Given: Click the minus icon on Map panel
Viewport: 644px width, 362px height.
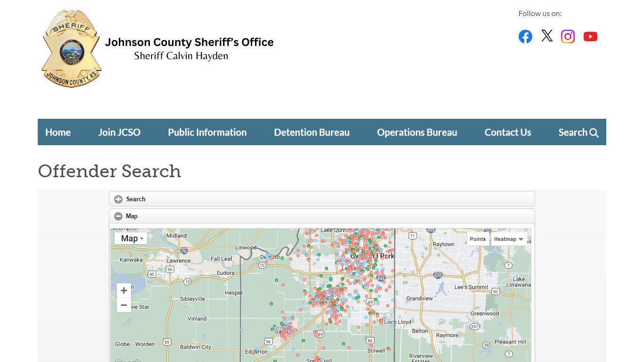Looking at the screenshot, I should point(118,216).
